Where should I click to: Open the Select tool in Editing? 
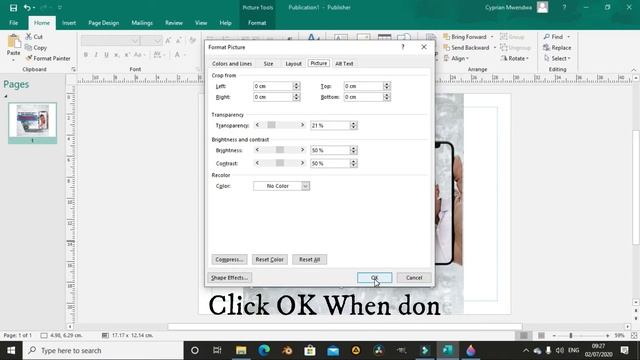[x=557, y=58]
